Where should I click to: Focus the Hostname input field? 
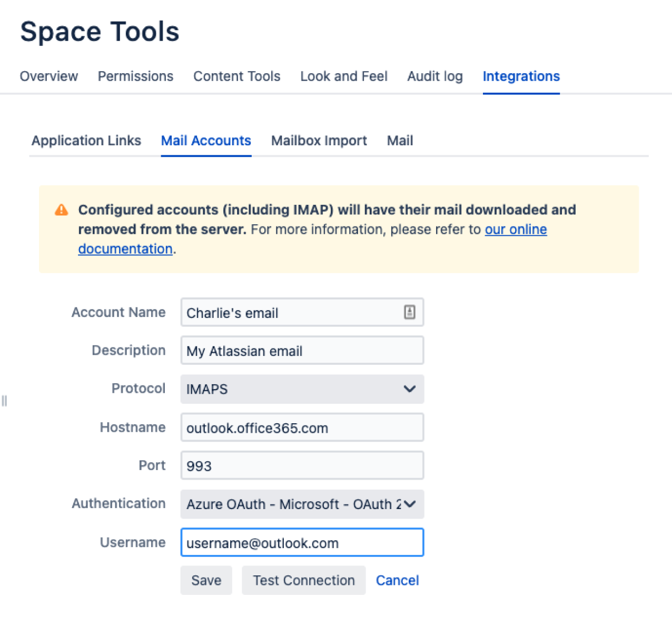[x=302, y=427]
